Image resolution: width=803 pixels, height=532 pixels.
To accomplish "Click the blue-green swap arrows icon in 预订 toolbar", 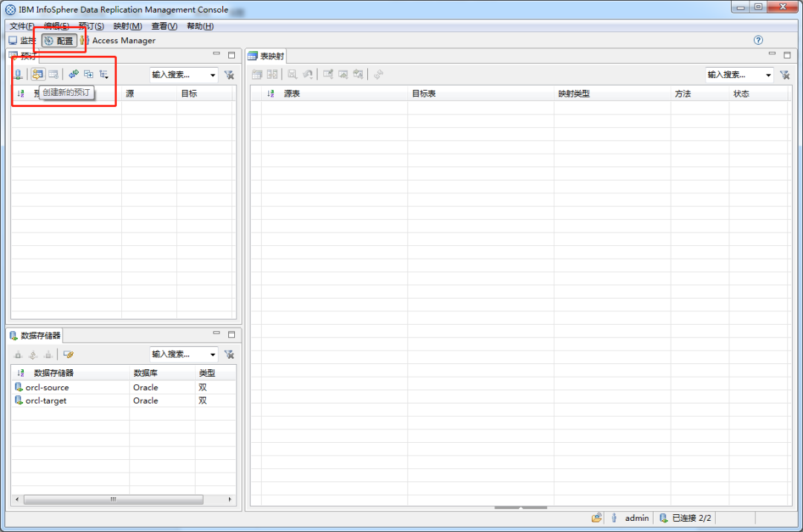I will 74,74.
